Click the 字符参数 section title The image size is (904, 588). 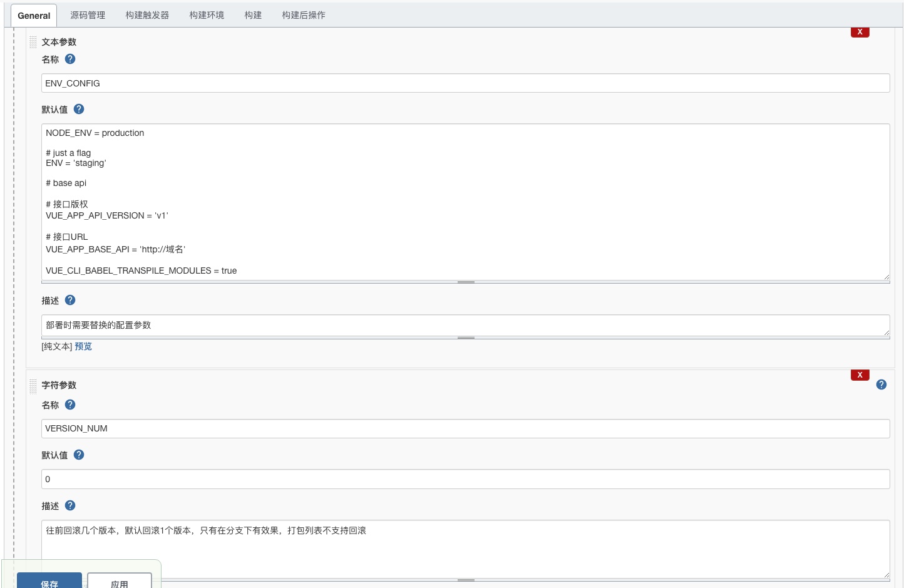(59, 385)
